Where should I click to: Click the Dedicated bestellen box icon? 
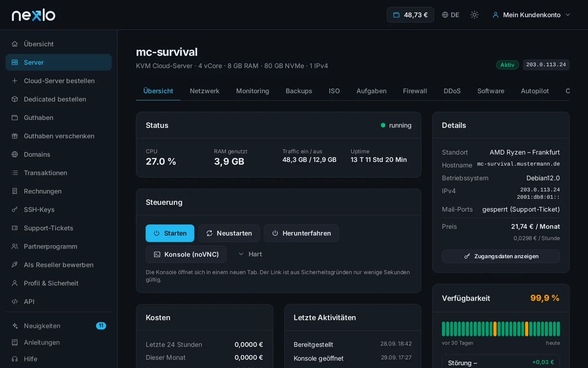(x=15, y=99)
